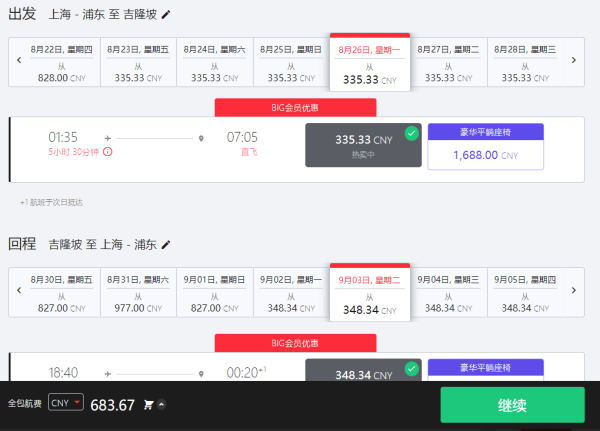The width and height of the screenshot is (600, 431).
Task: Select return date 9月02日 星期一
Action: coord(291,292)
